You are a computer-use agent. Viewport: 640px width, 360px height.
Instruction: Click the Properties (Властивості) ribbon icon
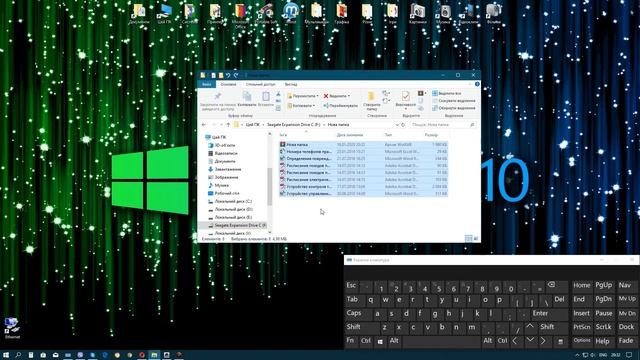[x=405, y=99]
